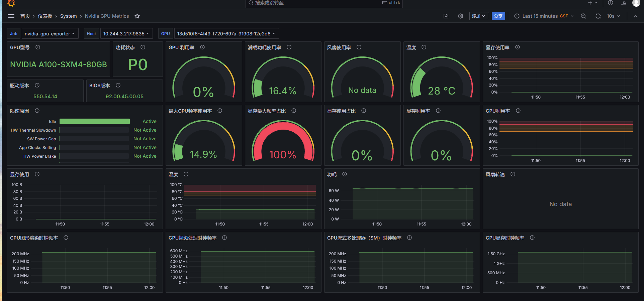Open the Last 15 minutes time picker
644x301 pixels.
pyautogui.click(x=544, y=16)
